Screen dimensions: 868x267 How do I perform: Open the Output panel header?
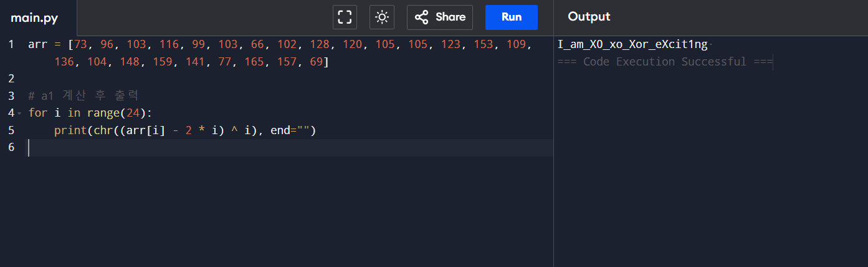coord(589,17)
